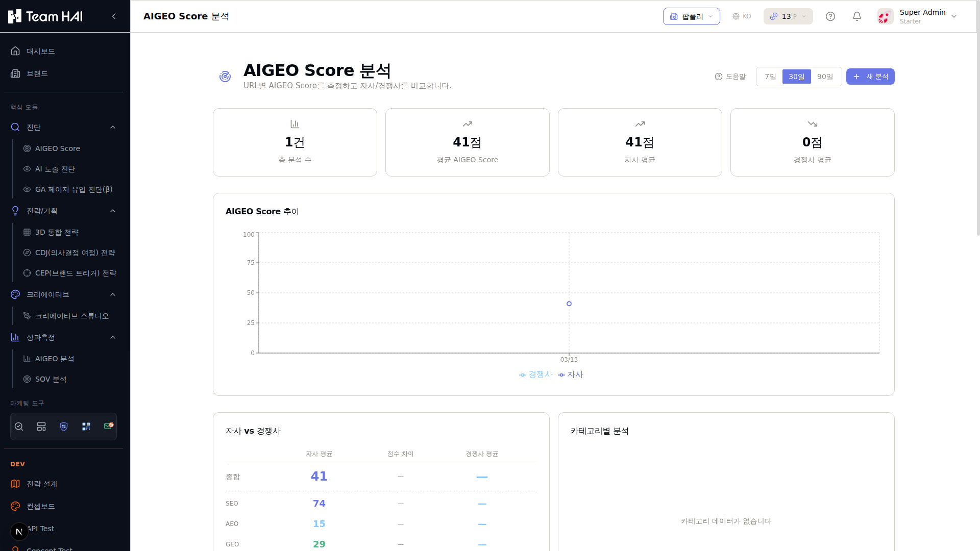Click the mail marketing tool icon
The width and height of the screenshot is (980, 551).
[x=108, y=426]
